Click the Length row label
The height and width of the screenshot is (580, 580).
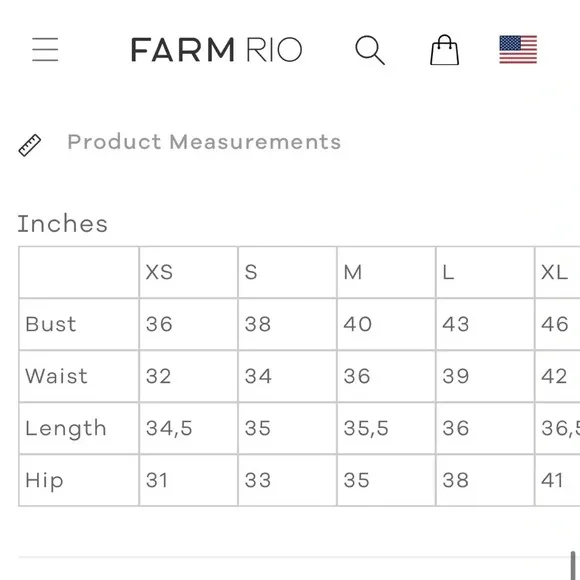pyautogui.click(x=66, y=429)
